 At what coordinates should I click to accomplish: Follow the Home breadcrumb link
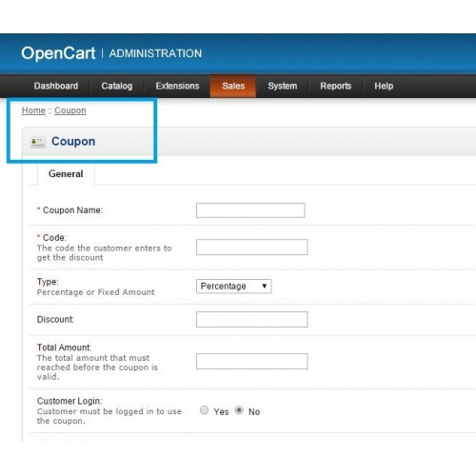tap(33, 110)
